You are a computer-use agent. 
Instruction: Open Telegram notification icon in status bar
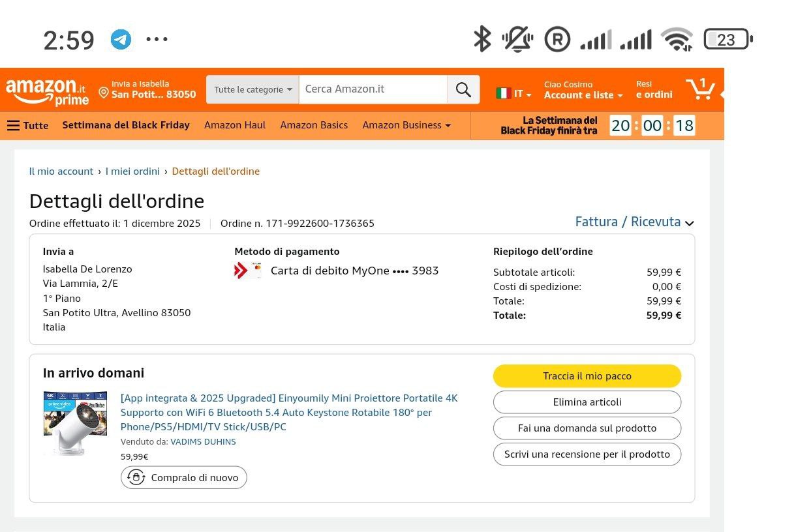click(x=121, y=40)
